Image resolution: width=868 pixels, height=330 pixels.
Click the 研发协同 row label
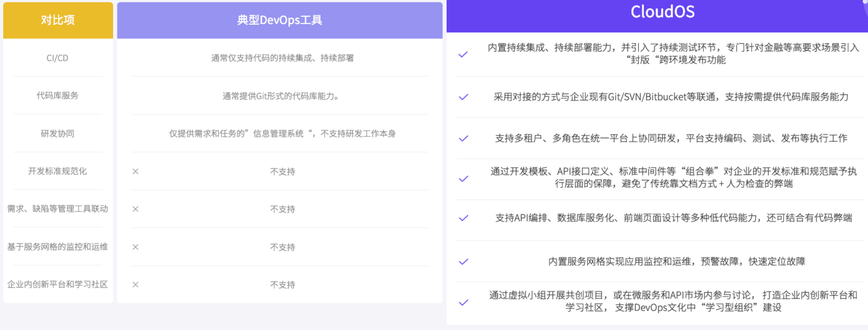click(57, 133)
